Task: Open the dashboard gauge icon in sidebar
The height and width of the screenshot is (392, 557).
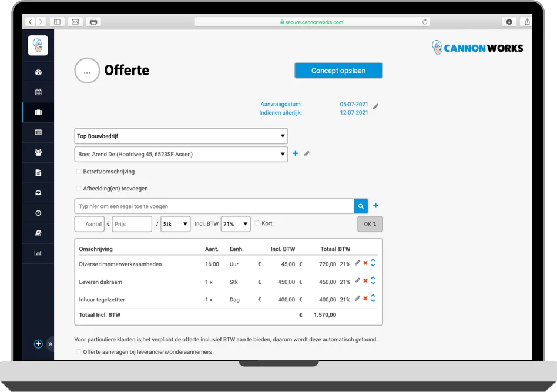Action: [38, 72]
